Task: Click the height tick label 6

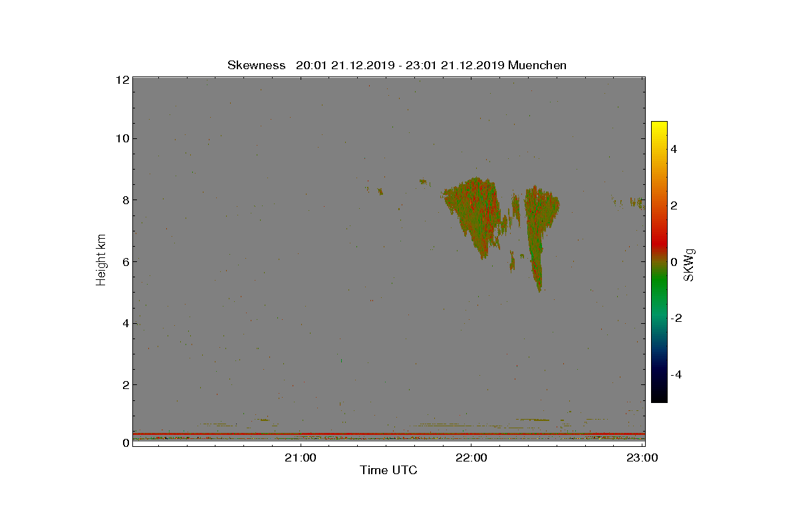Action: click(125, 261)
